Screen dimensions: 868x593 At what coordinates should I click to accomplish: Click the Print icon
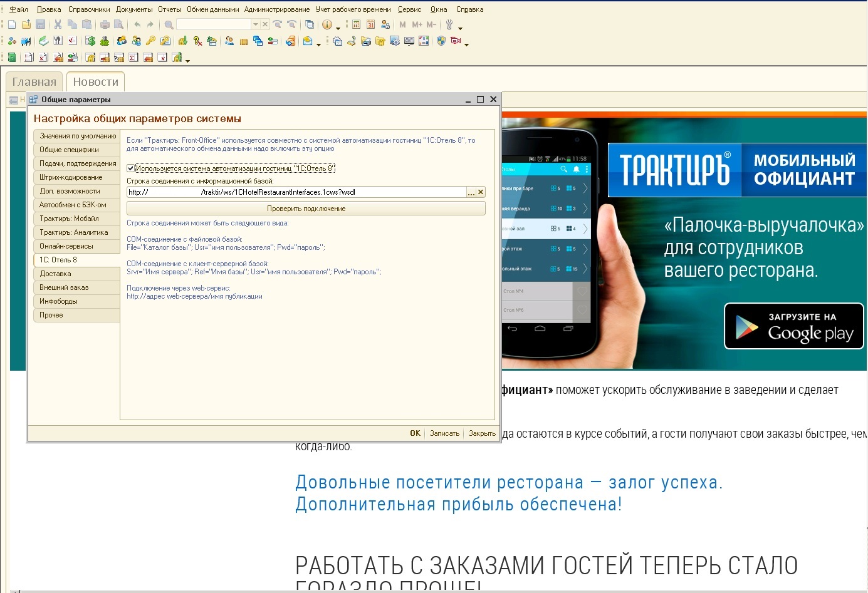[x=105, y=24]
